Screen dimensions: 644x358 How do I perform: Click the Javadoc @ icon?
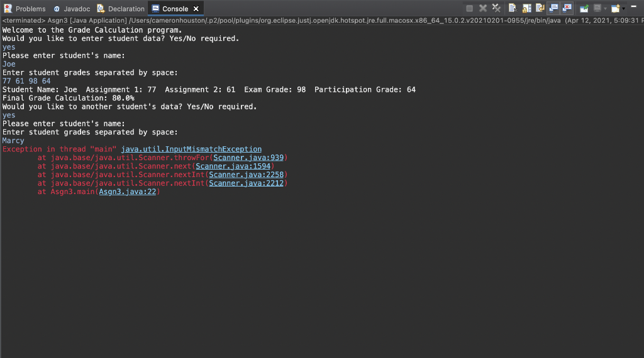[57, 9]
